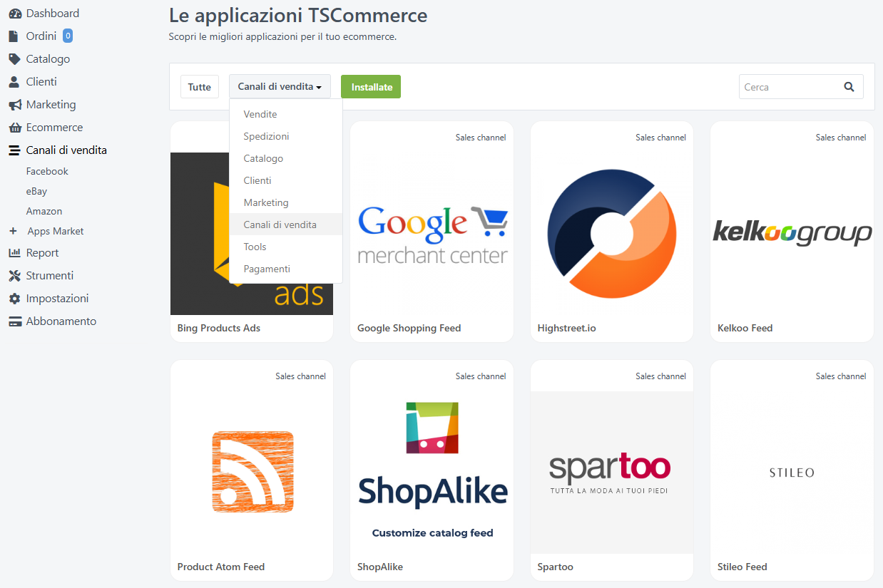Click the Clienti person icon

click(14, 82)
